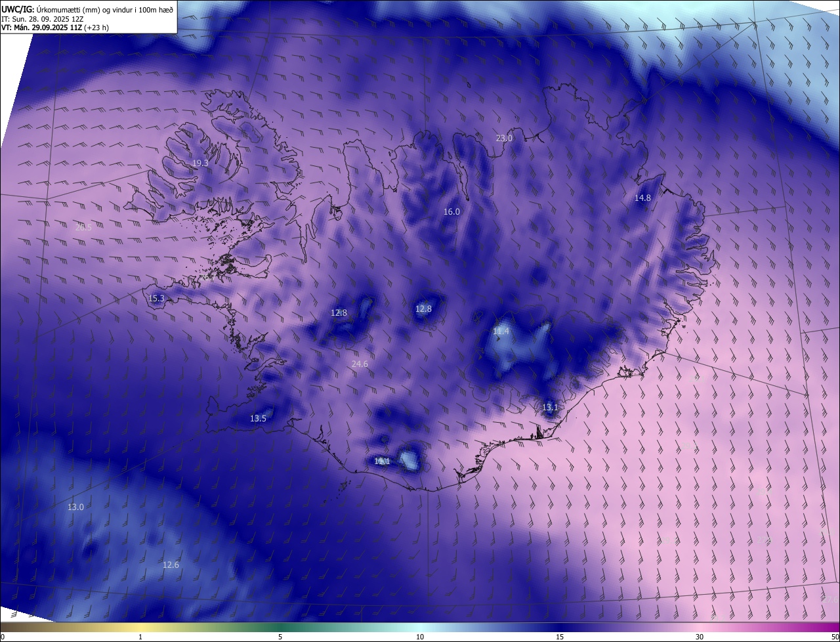Click the 15.3 value label
Viewport: 840px width, 642px height.
(x=156, y=299)
